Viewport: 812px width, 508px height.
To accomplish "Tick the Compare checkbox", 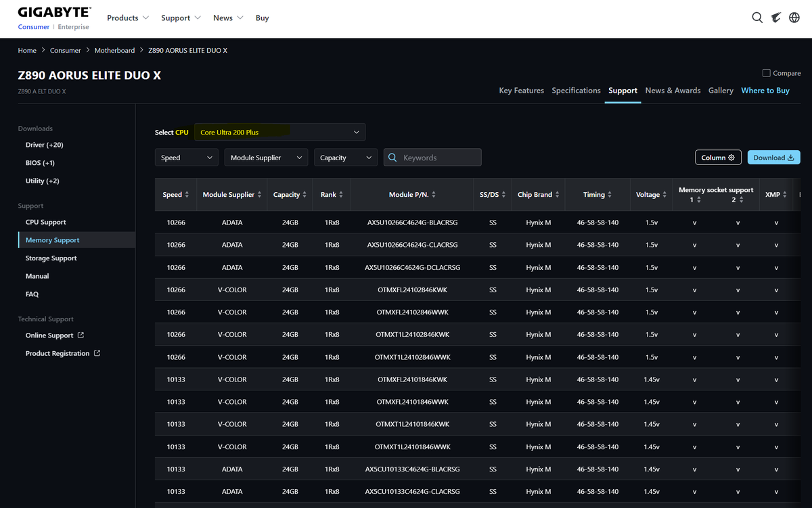I will (x=766, y=73).
